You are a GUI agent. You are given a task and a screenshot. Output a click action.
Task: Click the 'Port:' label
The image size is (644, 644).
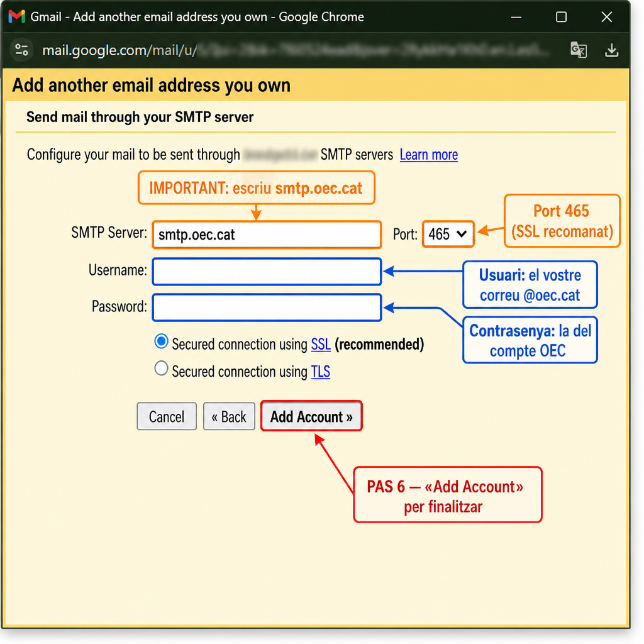point(405,234)
